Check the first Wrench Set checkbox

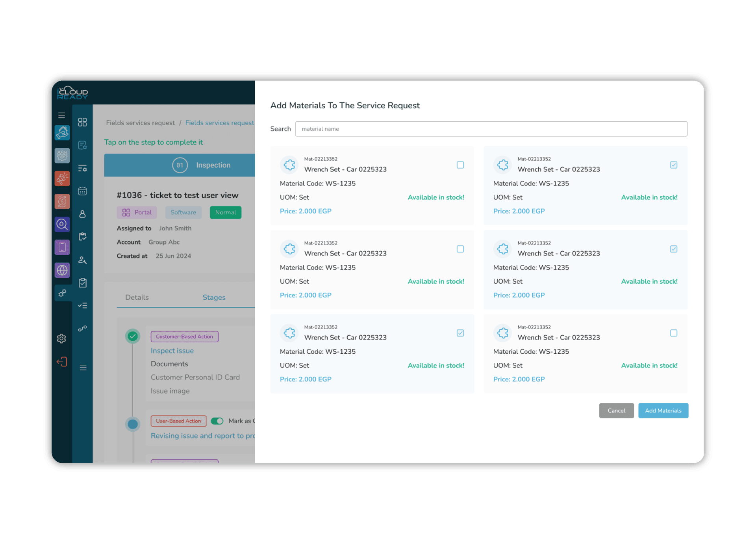click(460, 165)
